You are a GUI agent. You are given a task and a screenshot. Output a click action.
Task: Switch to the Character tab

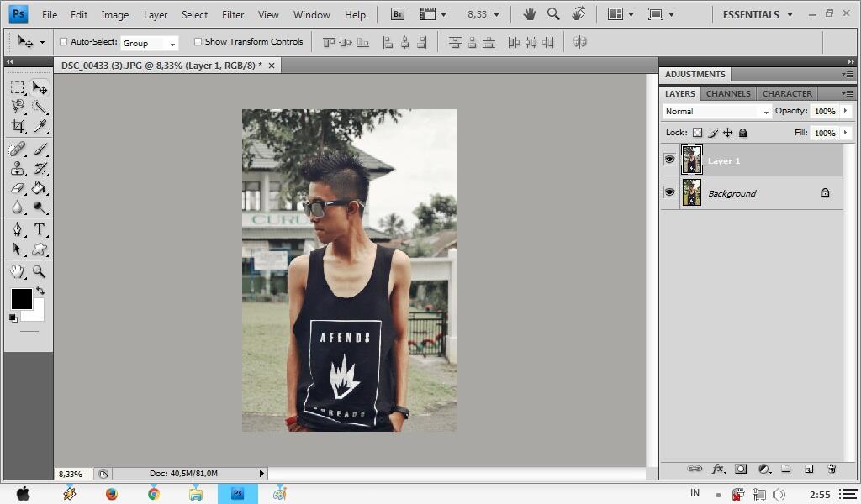787,93
